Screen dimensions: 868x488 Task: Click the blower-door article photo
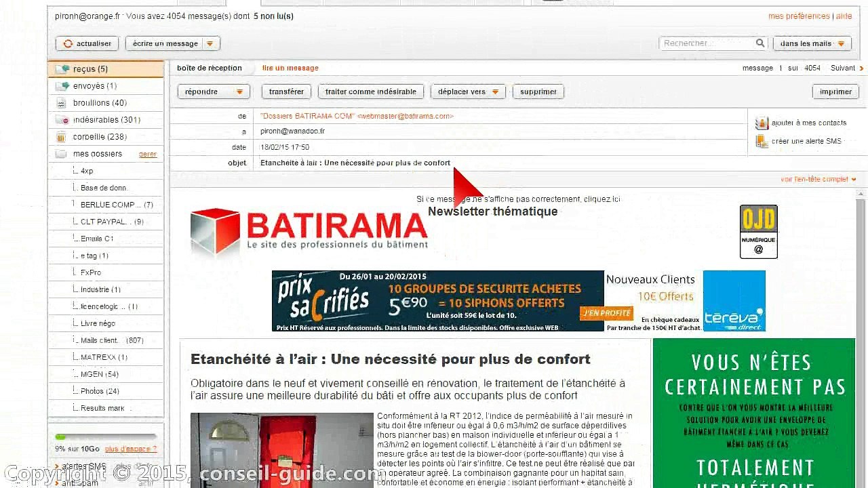pyautogui.click(x=281, y=450)
